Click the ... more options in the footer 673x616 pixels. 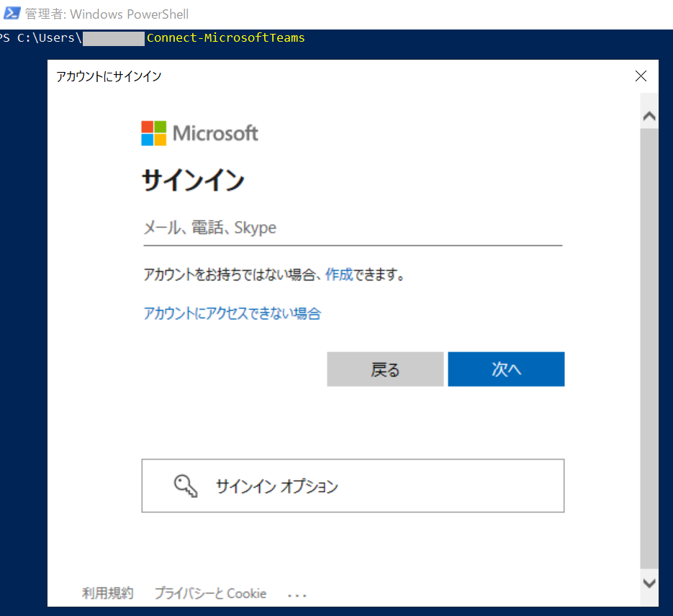297,595
